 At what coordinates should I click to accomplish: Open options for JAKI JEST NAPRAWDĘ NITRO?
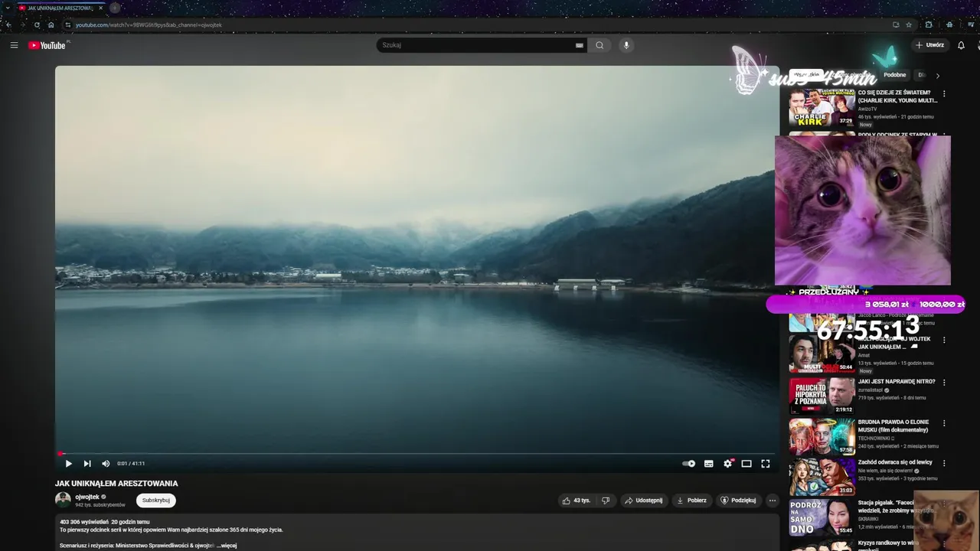[944, 382]
